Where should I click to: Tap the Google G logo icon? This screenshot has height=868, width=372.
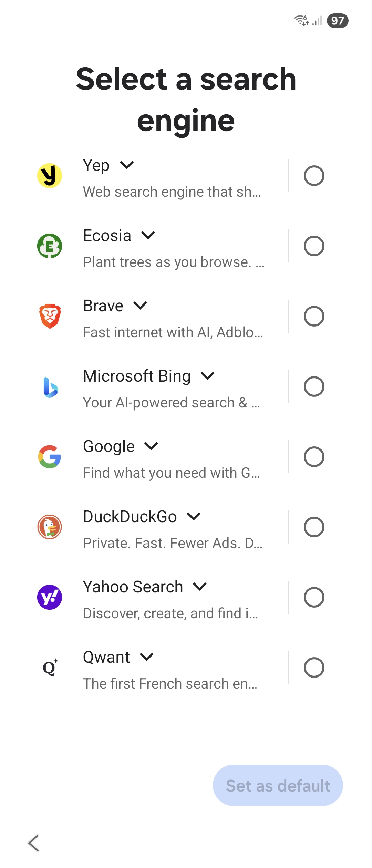(x=50, y=457)
